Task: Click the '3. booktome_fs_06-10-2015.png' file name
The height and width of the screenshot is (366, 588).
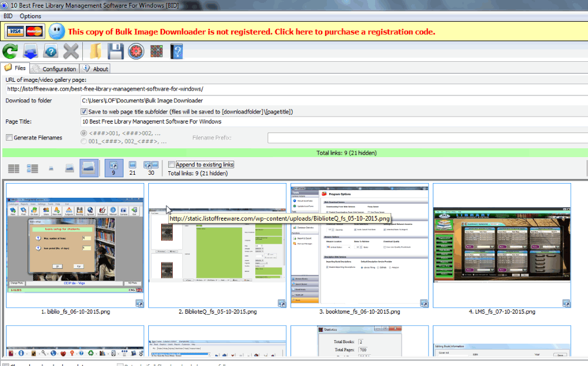Action: pos(360,311)
